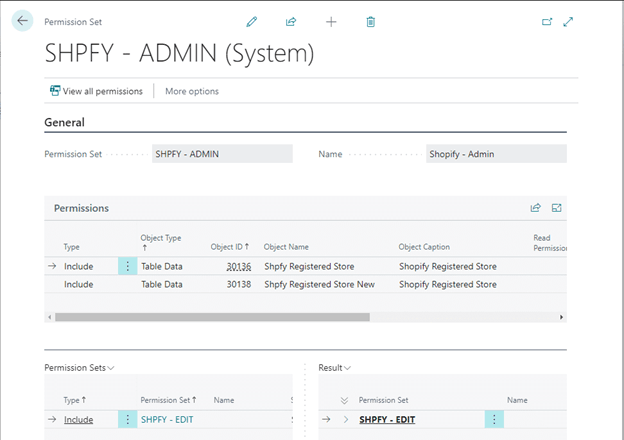Click the share icon in page header
This screenshot has width=624, height=440.
click(291, 21)
